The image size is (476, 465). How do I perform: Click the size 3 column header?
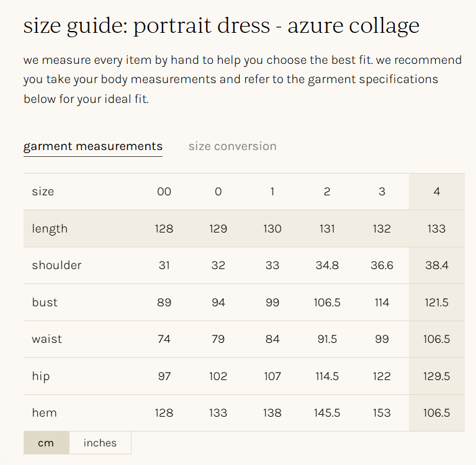pos(382,192)
